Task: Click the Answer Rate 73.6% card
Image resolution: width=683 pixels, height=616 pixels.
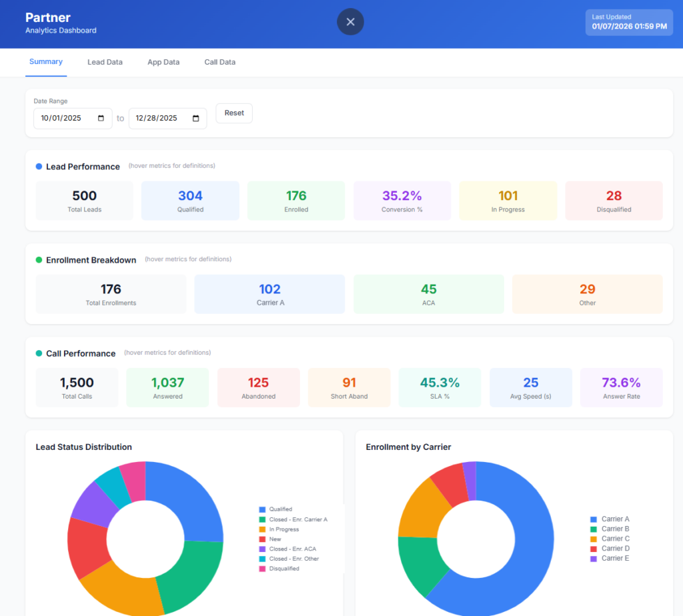Action: click(x=622, y=387)
